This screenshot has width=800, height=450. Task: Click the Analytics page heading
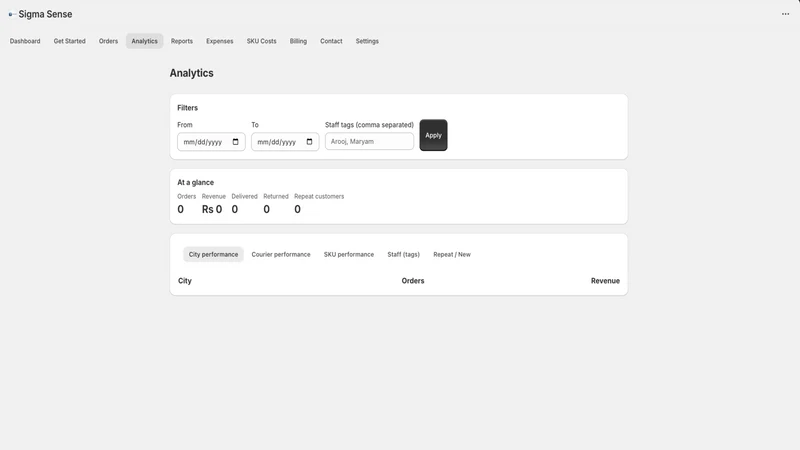pos(191,73)
